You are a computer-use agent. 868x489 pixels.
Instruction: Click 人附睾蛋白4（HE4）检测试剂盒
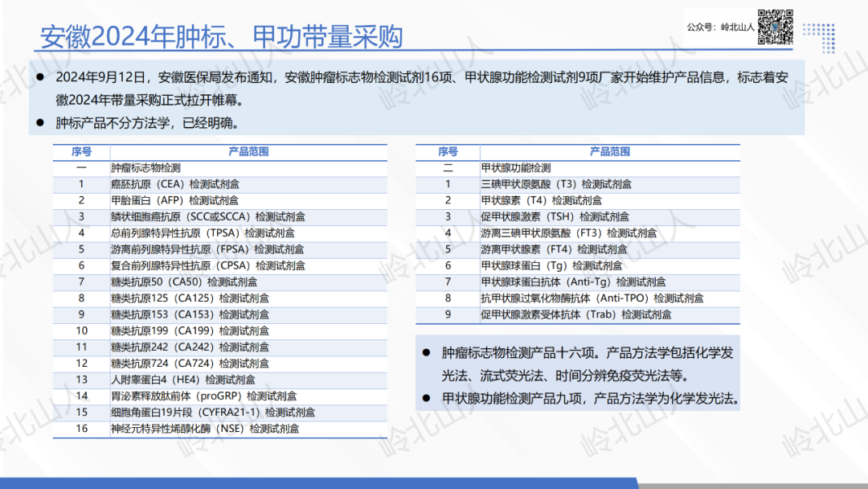[x=183, y=380]
